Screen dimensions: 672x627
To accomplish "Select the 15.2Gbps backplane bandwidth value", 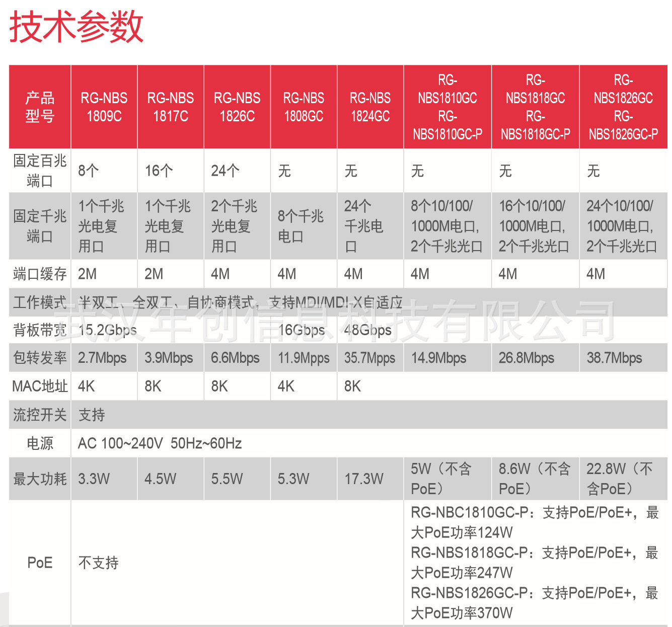I will pyautogui.click(x=107, y=330).
